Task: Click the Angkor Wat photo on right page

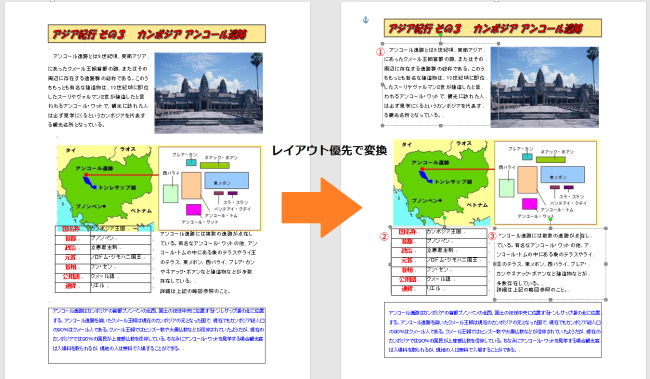Action: click(x=544, y=87)
